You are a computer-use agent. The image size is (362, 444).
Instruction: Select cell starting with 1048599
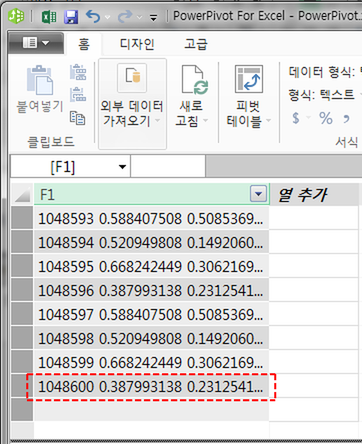click(x=151, y=362)
